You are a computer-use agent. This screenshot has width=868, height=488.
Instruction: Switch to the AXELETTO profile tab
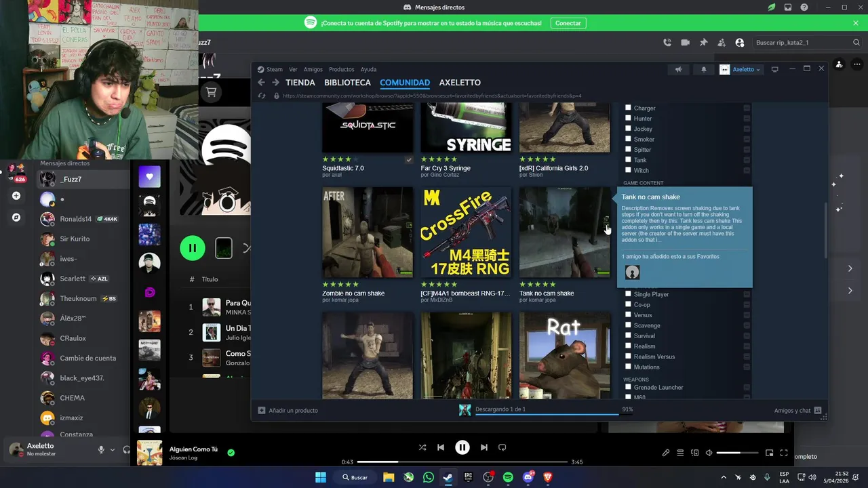[x=460, y=83]
